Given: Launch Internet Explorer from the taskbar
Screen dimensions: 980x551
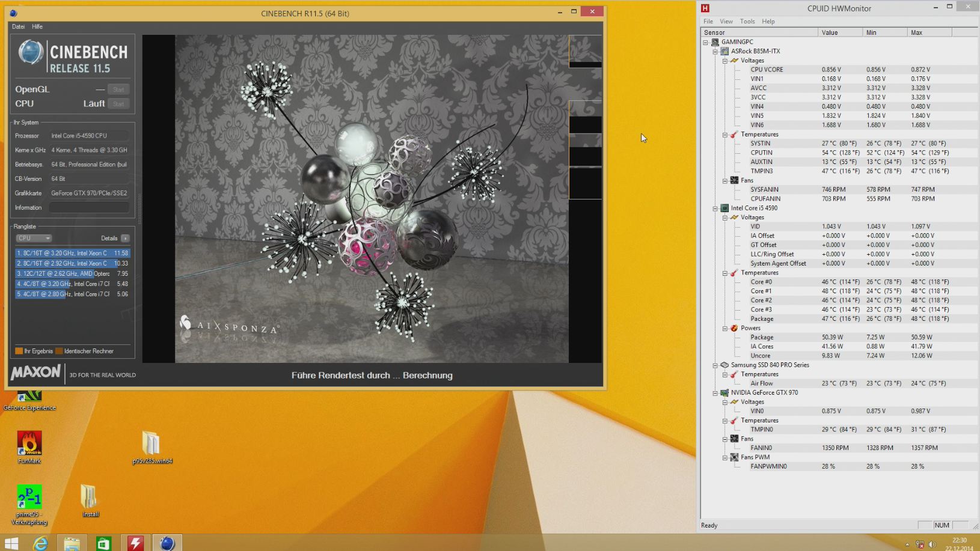Looking at the screenshot, I should click(x=40, y=543).
